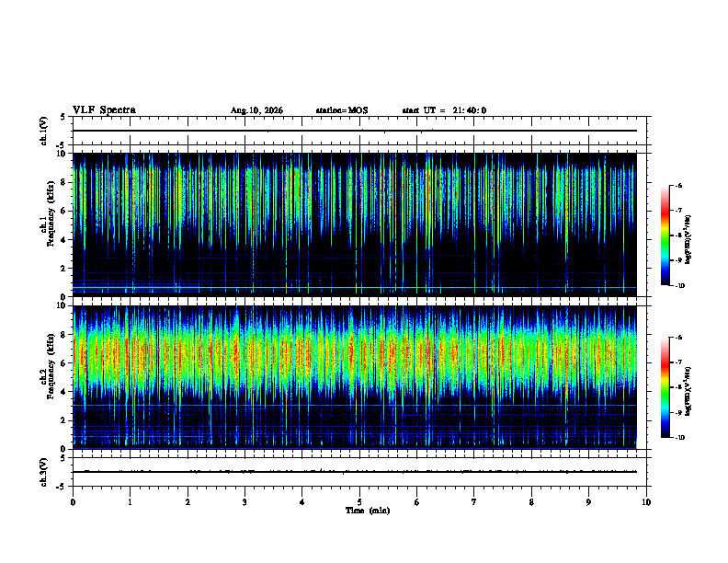This screenshot has width=728, height=563.
Task: Click the lower colorbar beside the ch.2 spectrogram
Action: click(665, 387)
